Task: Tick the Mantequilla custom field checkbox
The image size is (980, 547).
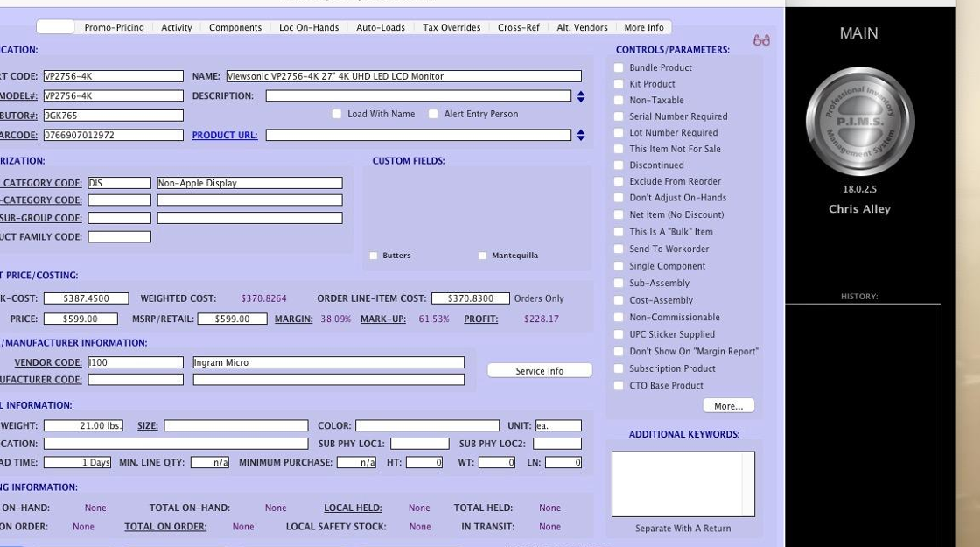Action: 482,256
